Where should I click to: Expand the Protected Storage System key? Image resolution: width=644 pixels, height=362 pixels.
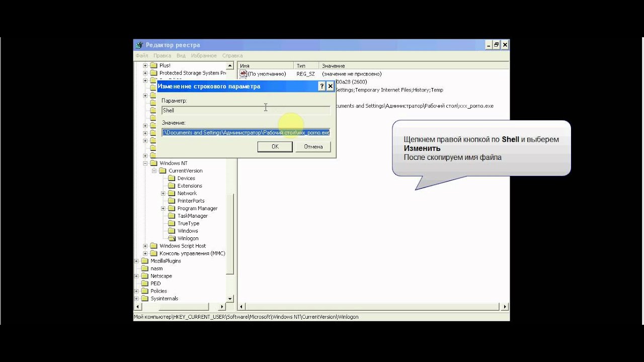point(145,73)
